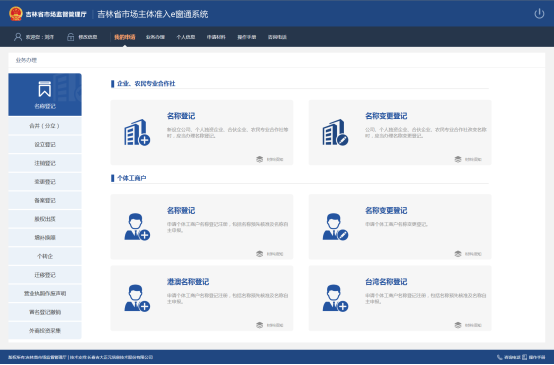The image size is (554, 365).
Task: Open 申请材料 tab in navigation
Action: 216,37
